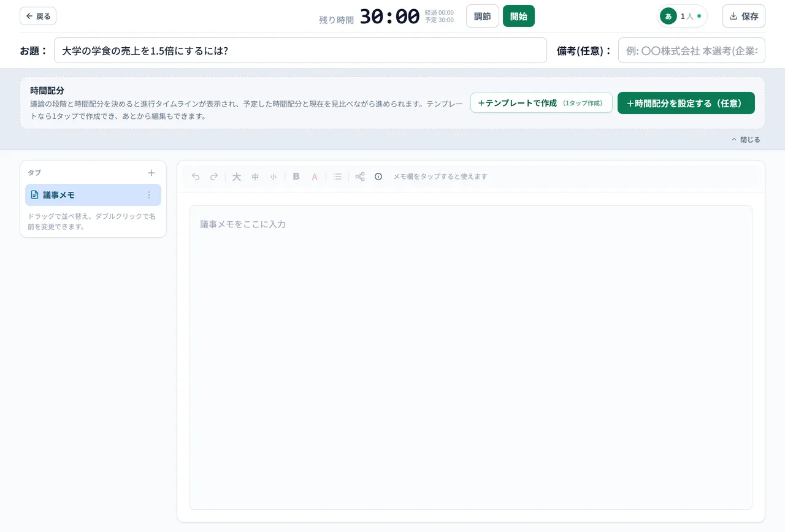The height and width of the screenshot is (532, 785).
Task: Click the 備考(任意) input field
Action: pos(692,50)
